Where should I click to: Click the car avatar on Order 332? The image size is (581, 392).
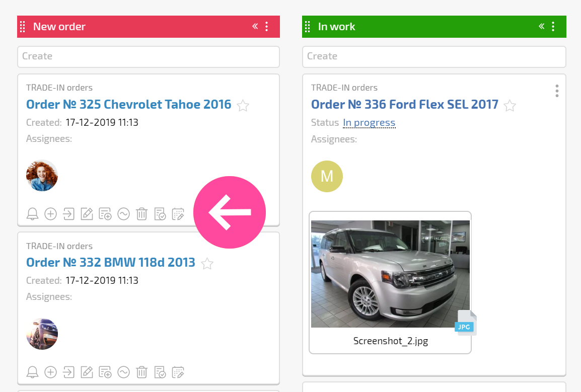point(42,334)
